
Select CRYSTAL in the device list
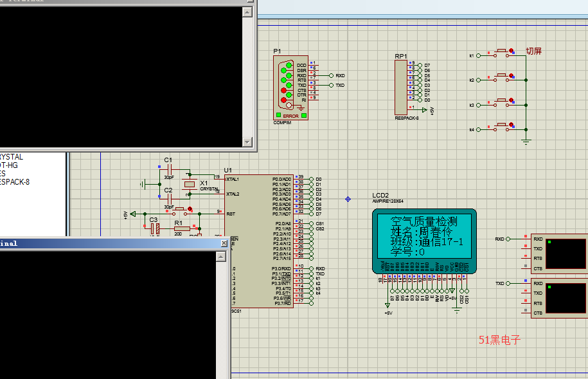pyautogui.click(x=12, y=157)
